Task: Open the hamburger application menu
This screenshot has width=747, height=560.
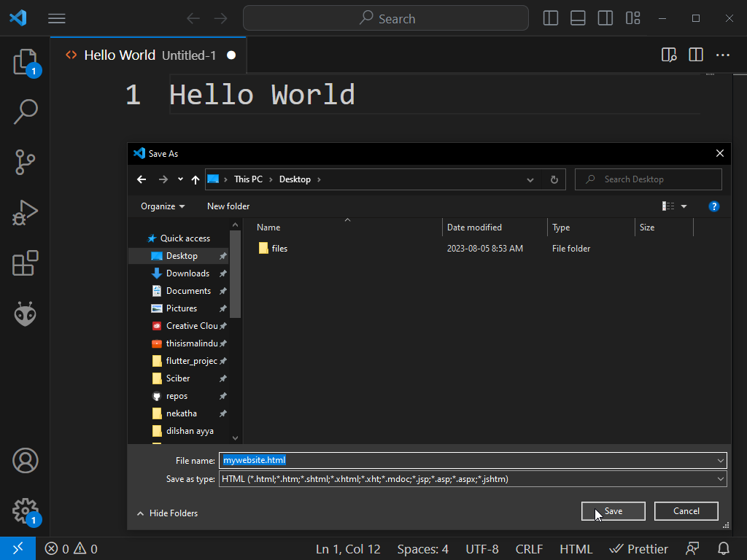Action: (x=57, y=18)
